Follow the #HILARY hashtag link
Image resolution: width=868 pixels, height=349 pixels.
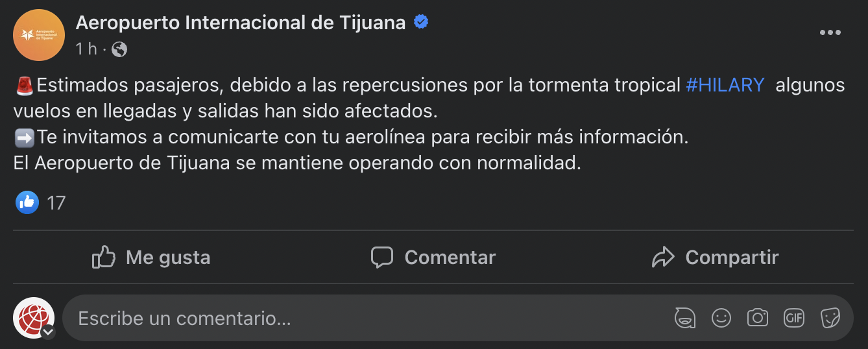point(725,85)
